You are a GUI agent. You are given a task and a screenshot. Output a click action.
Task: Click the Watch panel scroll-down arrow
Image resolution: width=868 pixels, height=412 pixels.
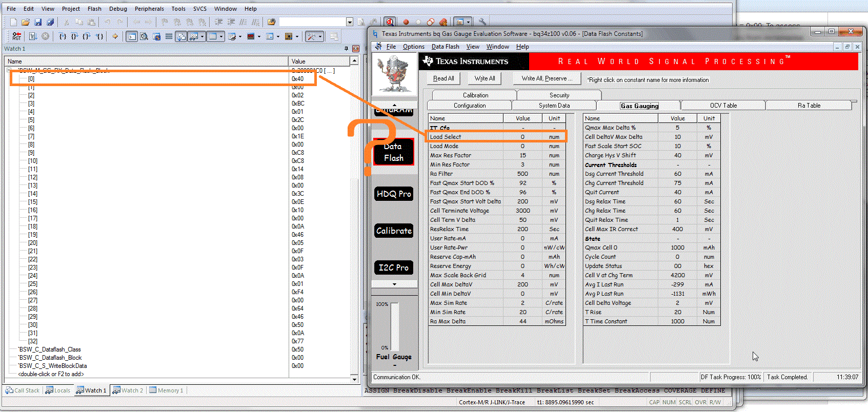point(354,379)
